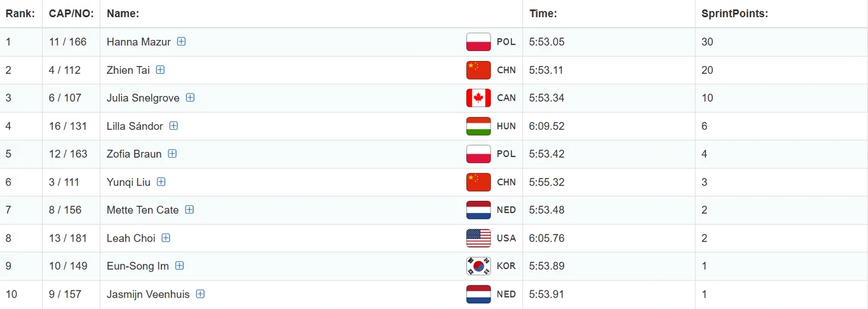
Task: Click Poland flag icon in Hanna Mazur row
Action: 478,42
